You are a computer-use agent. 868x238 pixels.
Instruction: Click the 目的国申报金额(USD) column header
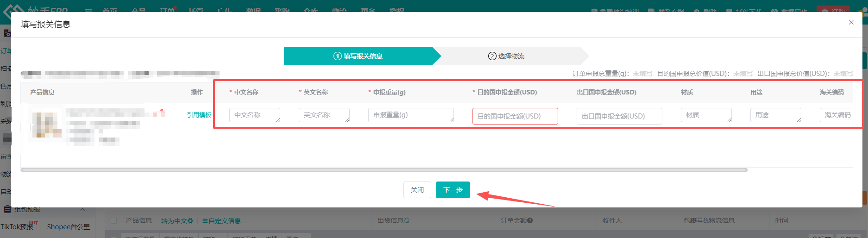507,92
